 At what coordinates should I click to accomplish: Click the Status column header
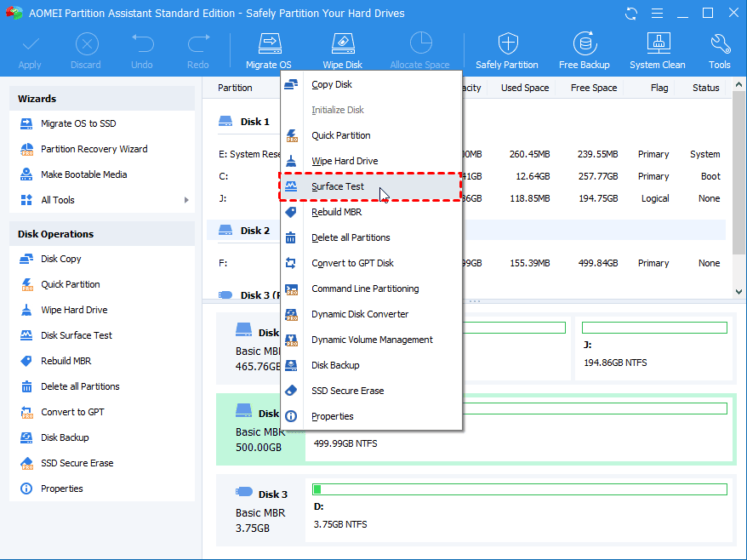pos(705,88)
